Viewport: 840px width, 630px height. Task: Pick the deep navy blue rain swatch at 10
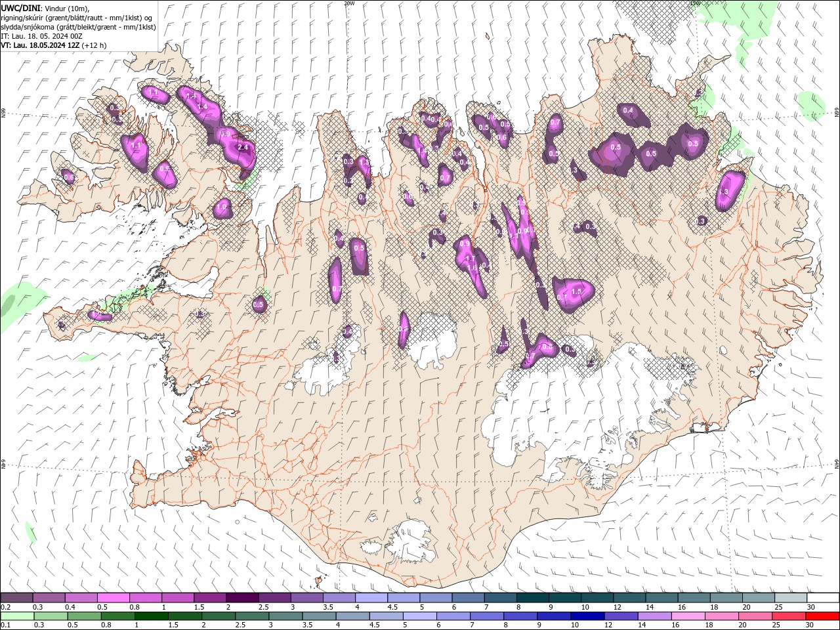pyautogui.click(x=587, y=616)
